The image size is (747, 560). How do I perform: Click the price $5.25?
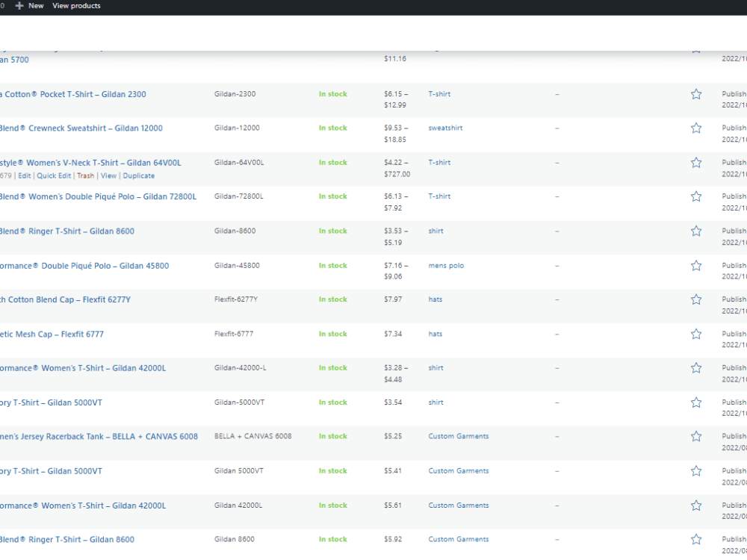(393, 436)
